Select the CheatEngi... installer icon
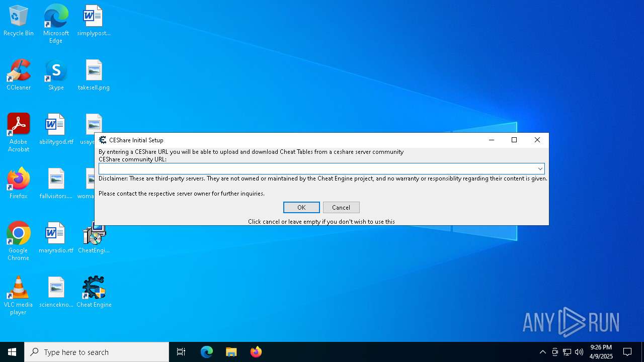 [x=94, y=238]
